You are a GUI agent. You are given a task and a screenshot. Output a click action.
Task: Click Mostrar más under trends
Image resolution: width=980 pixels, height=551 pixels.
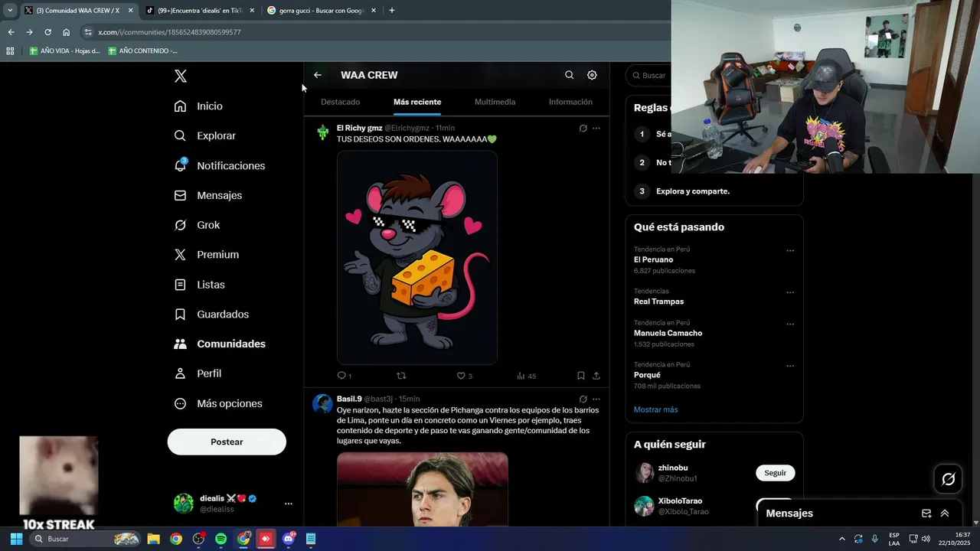pyautogui.click(x=655, y=409)
